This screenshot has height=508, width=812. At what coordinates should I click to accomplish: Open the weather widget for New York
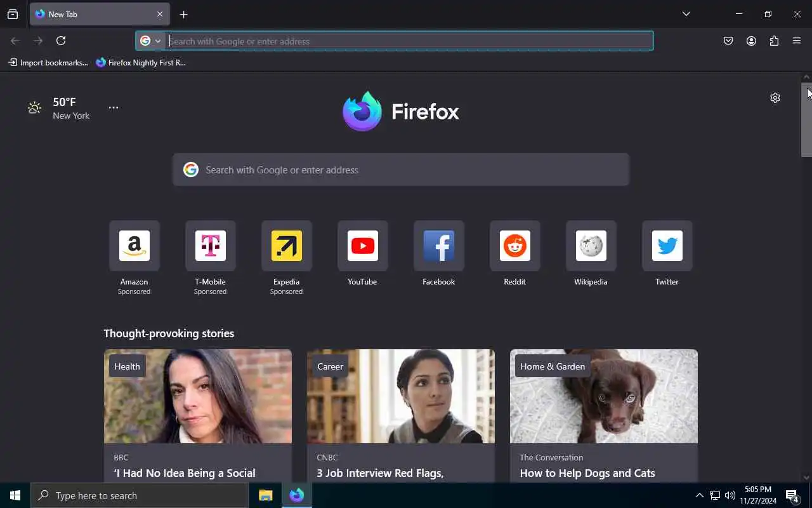(x=59, y=108)
